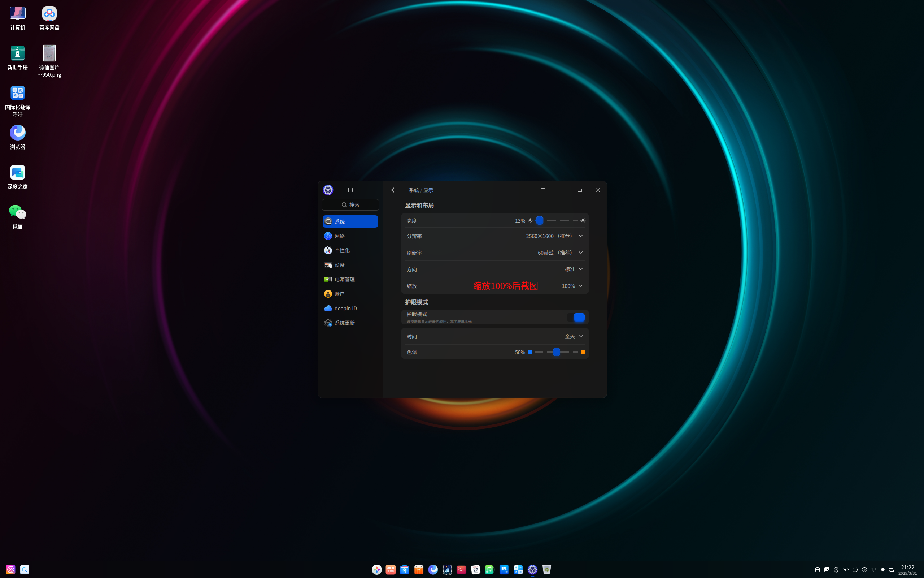Screen dimensions: 924x578
Task: Select 设备 in the settings sidebar
Action: point(350,265)
